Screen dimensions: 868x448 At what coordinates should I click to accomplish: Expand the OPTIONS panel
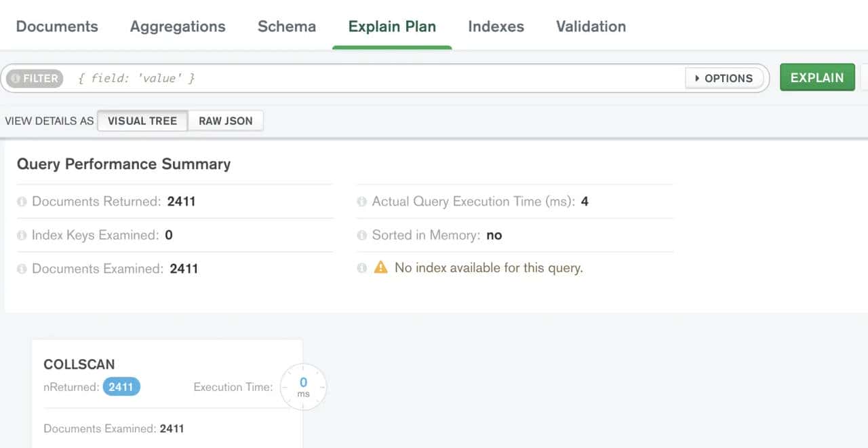724,78
